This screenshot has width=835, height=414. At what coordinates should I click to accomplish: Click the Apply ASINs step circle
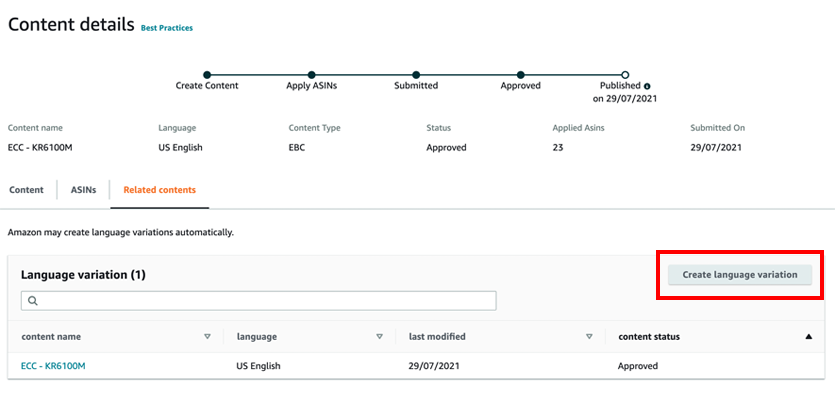click(x=312, y=74)
